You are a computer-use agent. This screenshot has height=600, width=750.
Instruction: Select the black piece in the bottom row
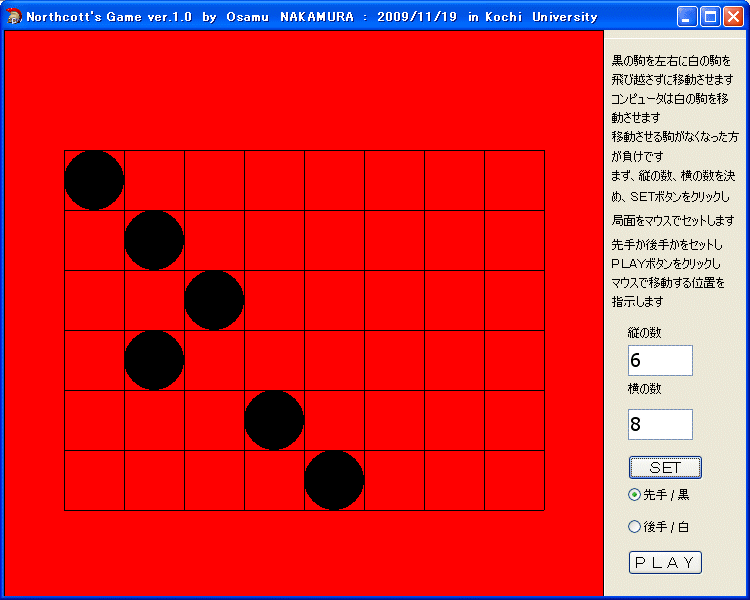click(334, 480)
